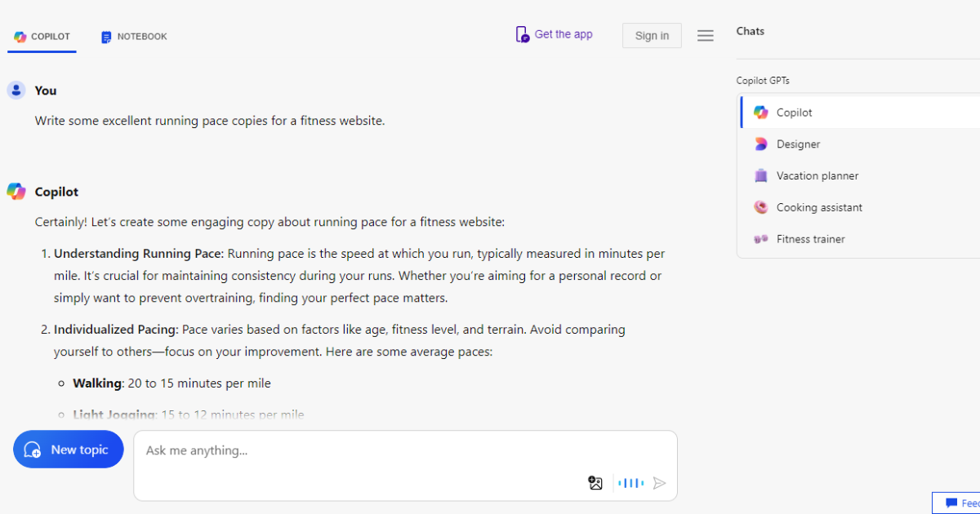Select the Designer GPT icon

pyautogui.click(x=761, y=144)
